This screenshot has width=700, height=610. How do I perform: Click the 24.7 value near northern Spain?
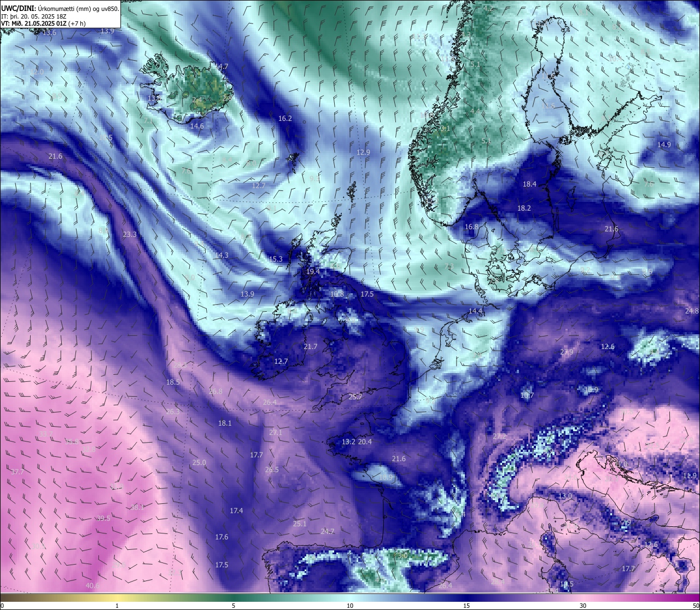coord(328,531)
